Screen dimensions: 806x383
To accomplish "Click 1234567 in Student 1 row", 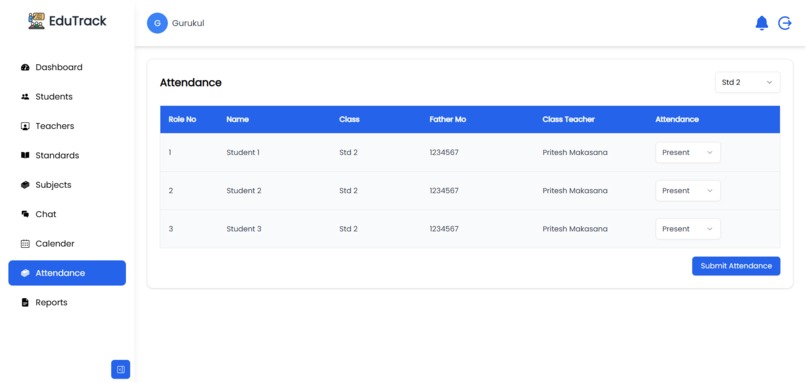I will (444, 153).
